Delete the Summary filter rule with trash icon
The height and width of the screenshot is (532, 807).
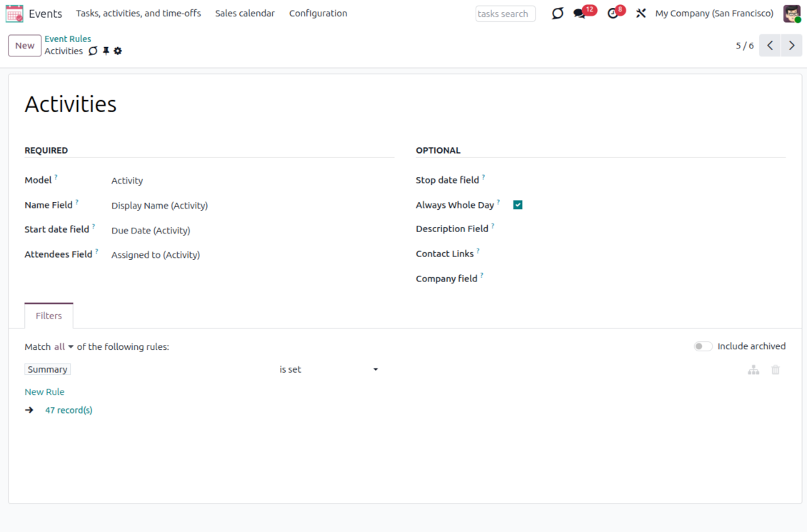tap(776, 370)
